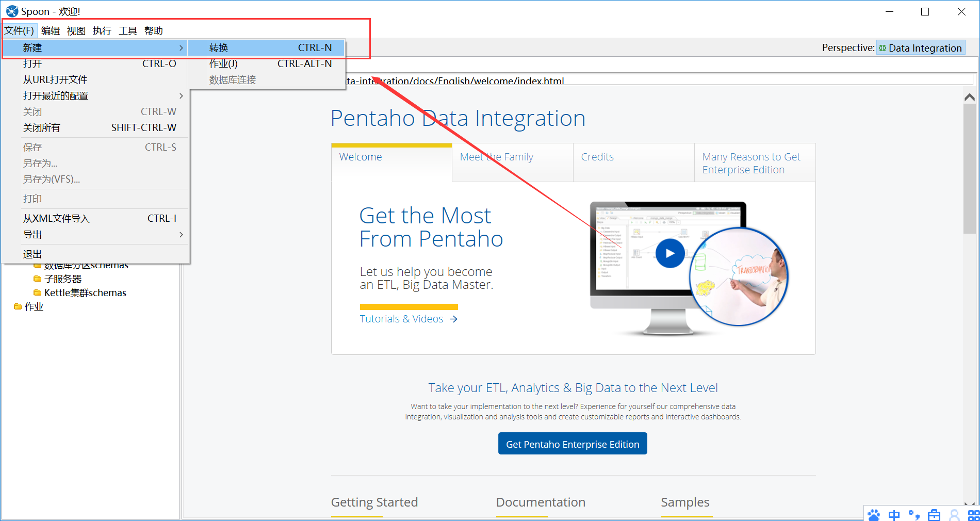Open Many Reasons to Get Enterprise Edition tab
The image size is (980, 521).
pos(755,162)
